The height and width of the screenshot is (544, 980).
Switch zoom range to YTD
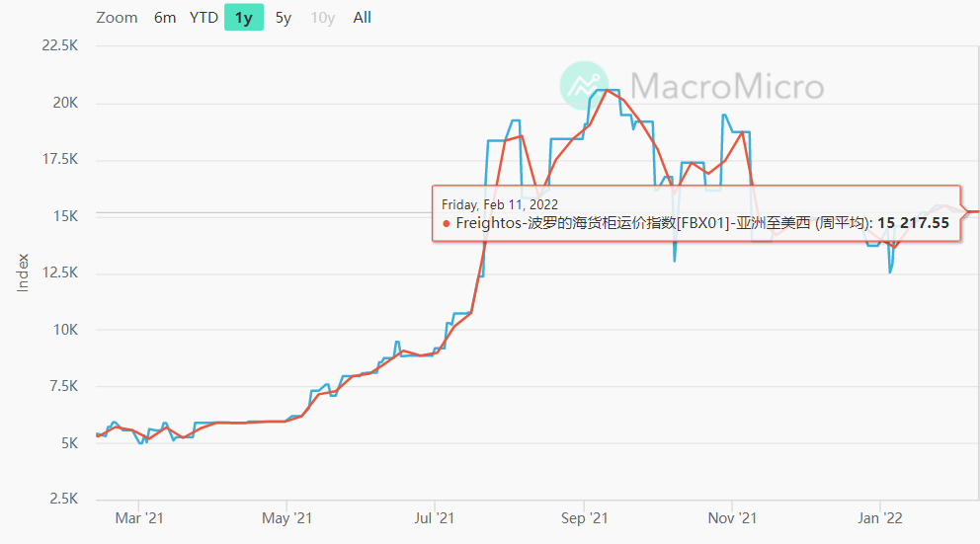204,18
